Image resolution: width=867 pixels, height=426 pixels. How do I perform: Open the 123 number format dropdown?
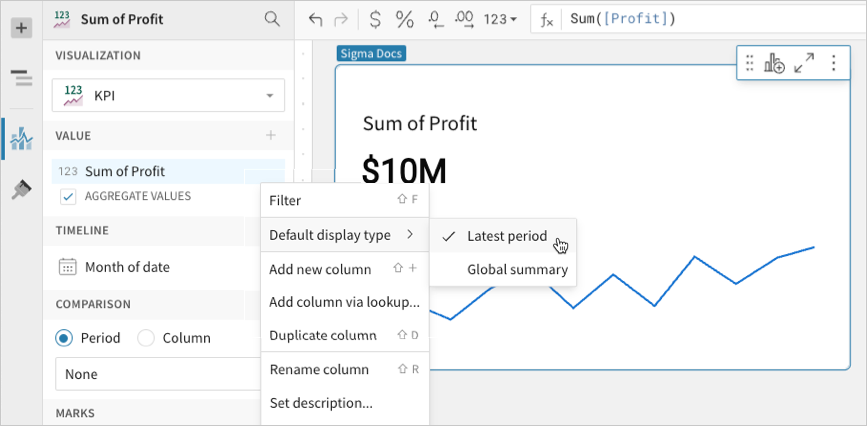pyautogui.click(x=500, y=19)
